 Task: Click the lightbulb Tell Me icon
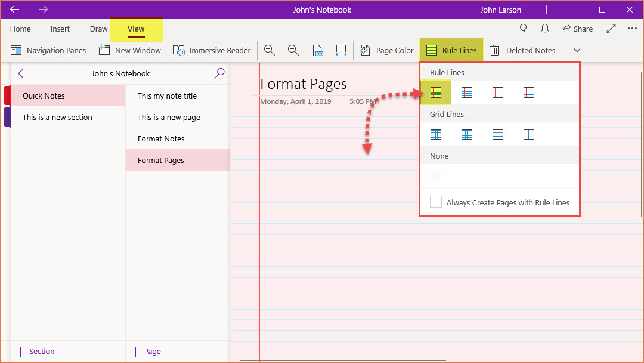[x=524, y=29]
